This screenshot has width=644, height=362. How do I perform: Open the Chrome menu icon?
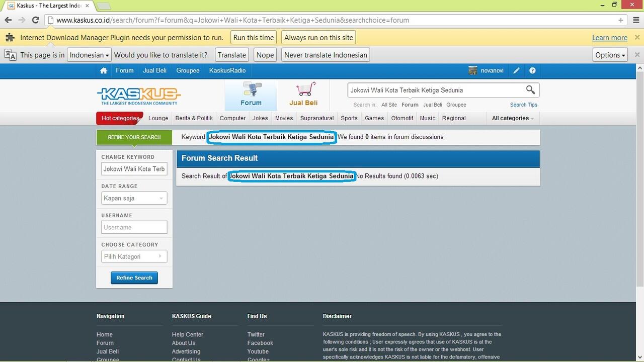point(635,20)
